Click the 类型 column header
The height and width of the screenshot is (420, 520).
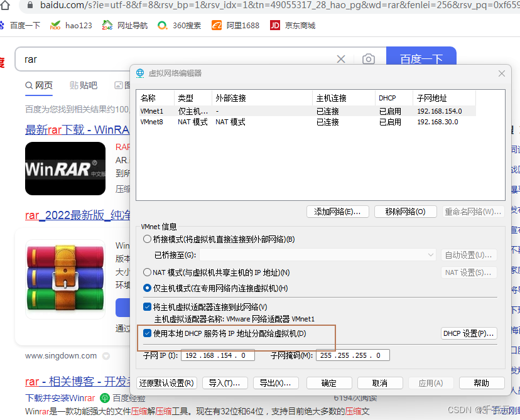(193, 98)
